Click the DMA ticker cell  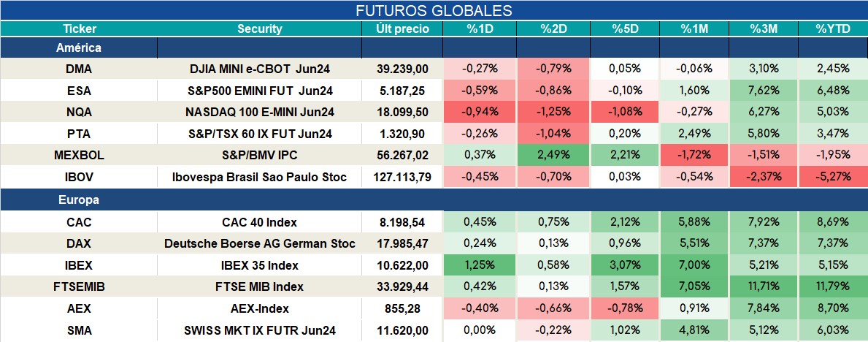tap(79, 69)
